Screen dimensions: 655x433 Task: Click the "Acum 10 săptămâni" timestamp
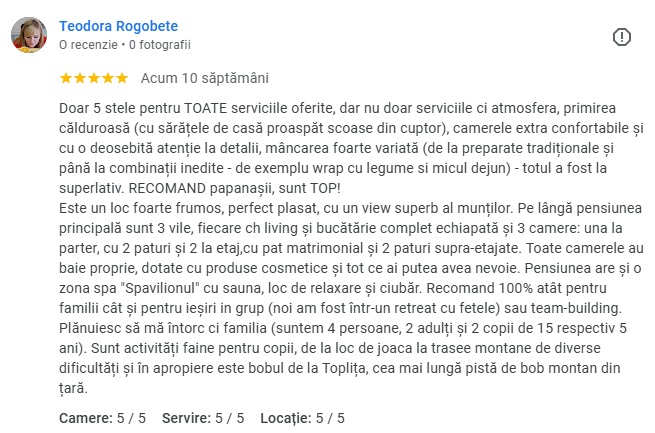[205, 77]
